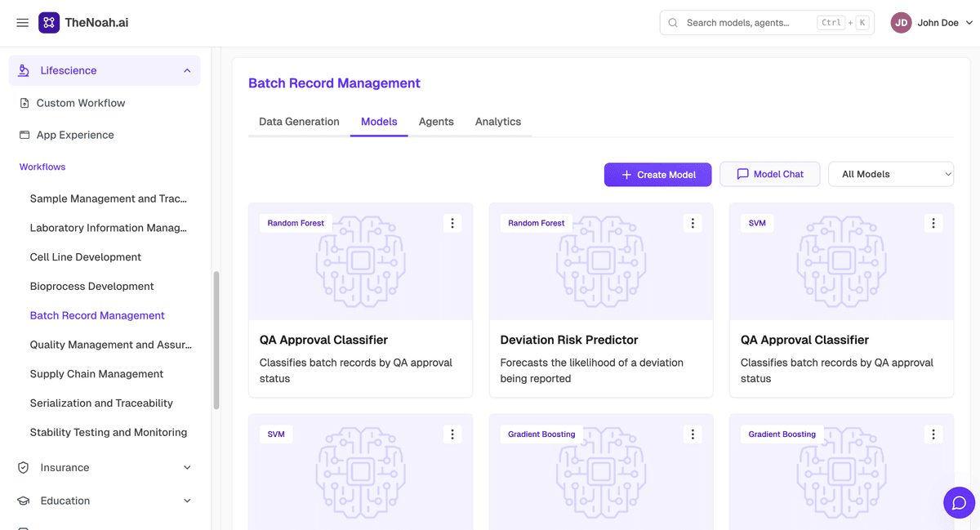Click the JD user avatar

tap(901, 23)
